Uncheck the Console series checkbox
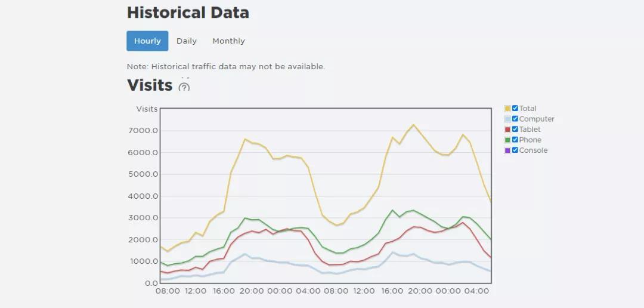The width and height of the screenshot is (644, 308). (515, 150)
